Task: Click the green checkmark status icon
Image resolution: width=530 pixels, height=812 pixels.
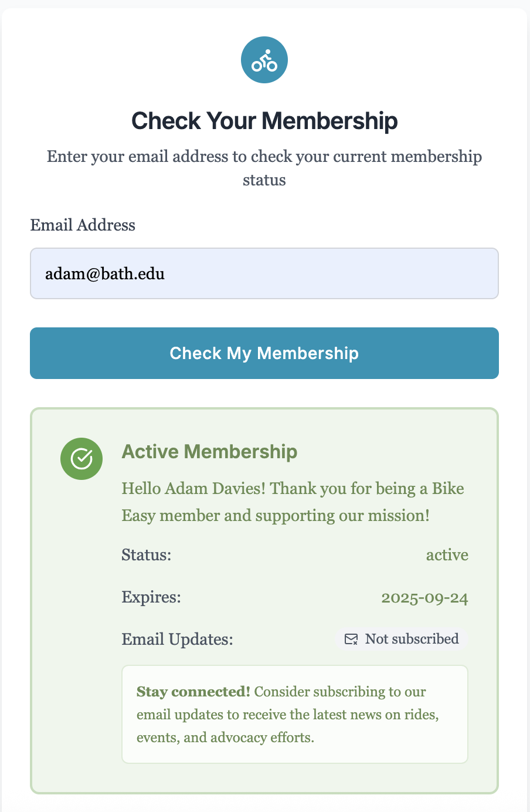Action: point(81,459)
